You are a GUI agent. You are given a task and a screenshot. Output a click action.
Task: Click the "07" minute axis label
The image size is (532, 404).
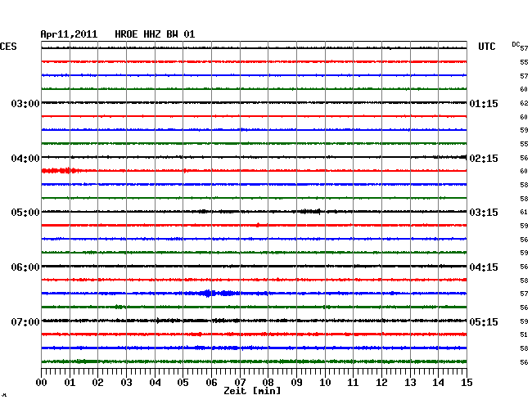pos(240,383)
